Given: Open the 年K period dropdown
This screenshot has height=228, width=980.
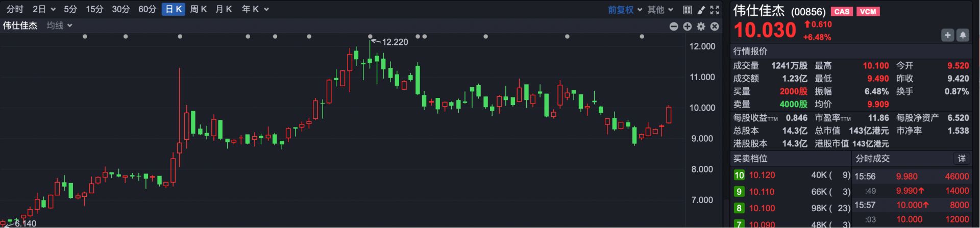Looking at the screenshot, I should 255,9.
